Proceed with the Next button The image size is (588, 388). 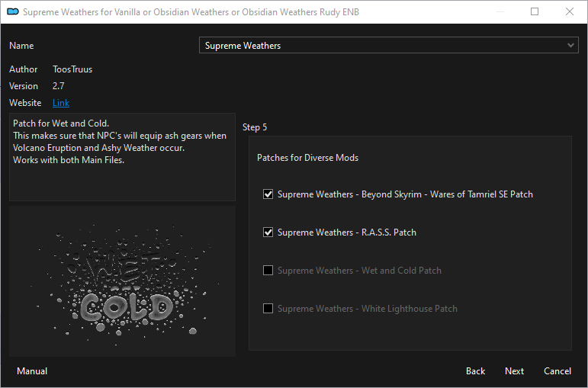tap(514, 371)
